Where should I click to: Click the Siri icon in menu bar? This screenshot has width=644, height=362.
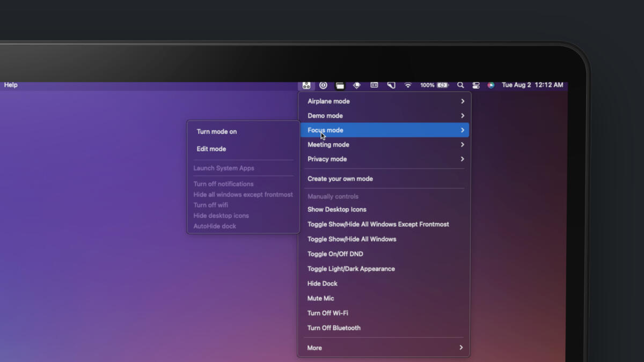pyautogui.click(x=491, y=85)
